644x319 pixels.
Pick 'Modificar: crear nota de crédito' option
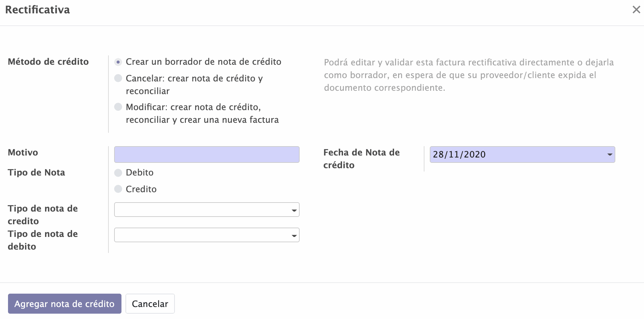118,107
